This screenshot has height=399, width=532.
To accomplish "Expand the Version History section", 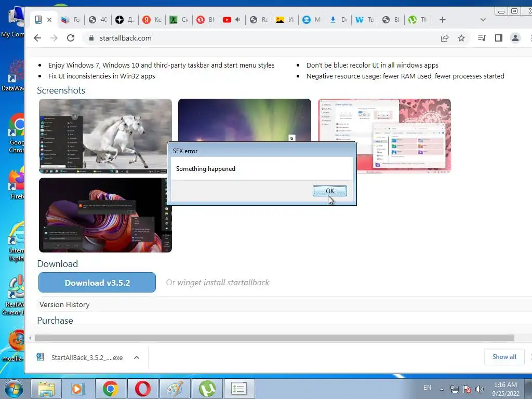I will (x=64, y=304).
